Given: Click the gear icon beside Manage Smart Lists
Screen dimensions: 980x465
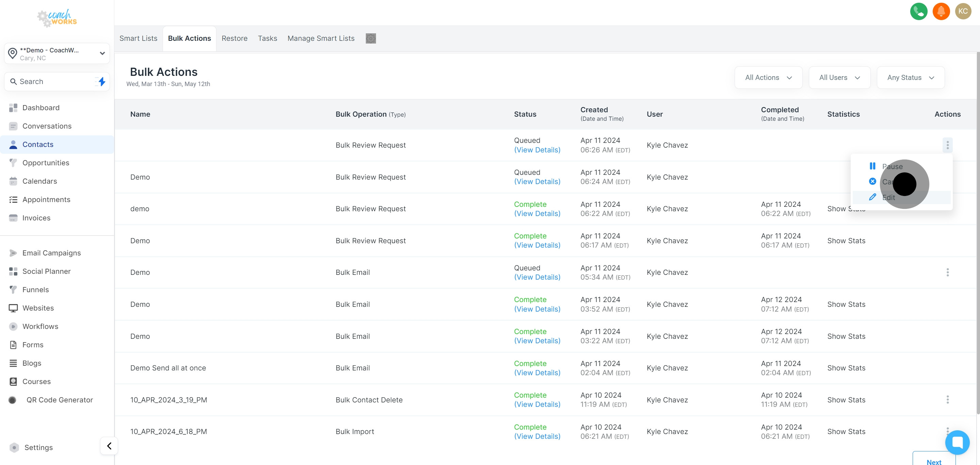Looking at the screenshot, I should [371, 38].
